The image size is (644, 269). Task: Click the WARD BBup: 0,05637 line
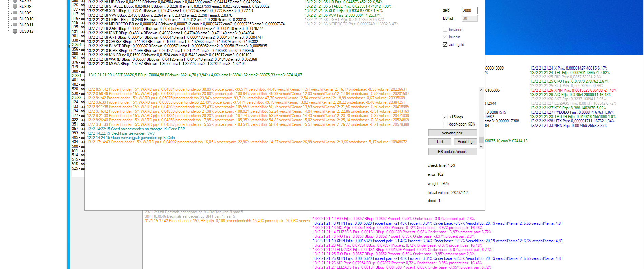[172, 59]
